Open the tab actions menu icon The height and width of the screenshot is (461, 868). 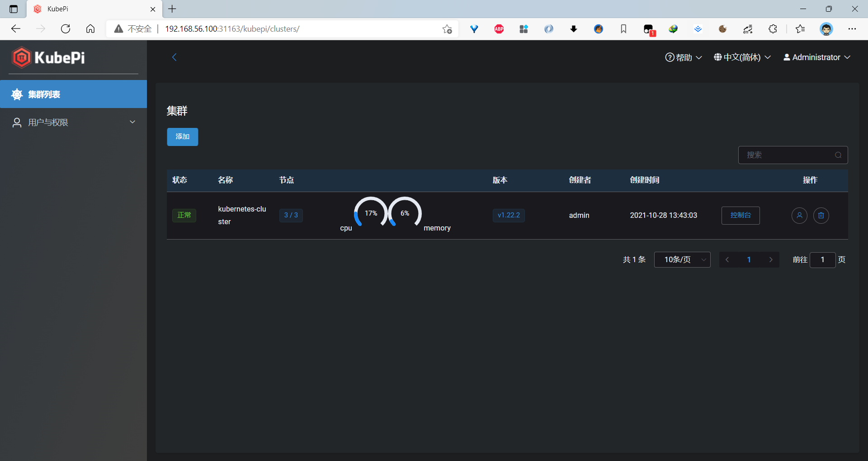tap(14, 9)
